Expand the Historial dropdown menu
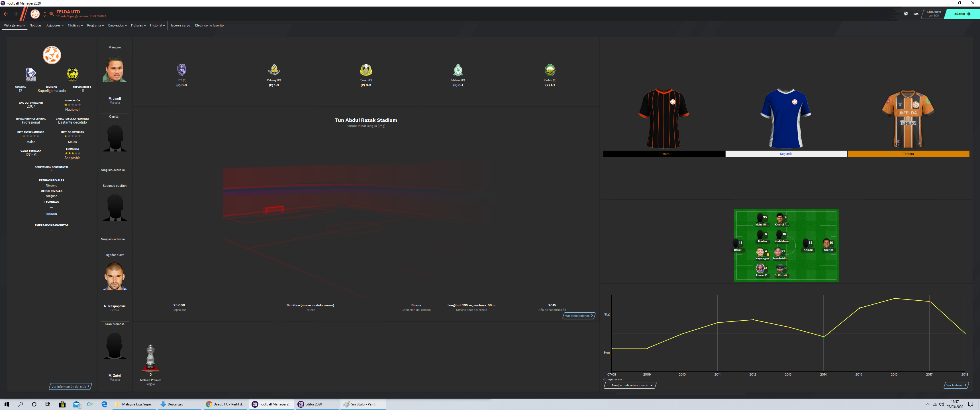This screenshot has width=980, height=410. click(158, 25)
